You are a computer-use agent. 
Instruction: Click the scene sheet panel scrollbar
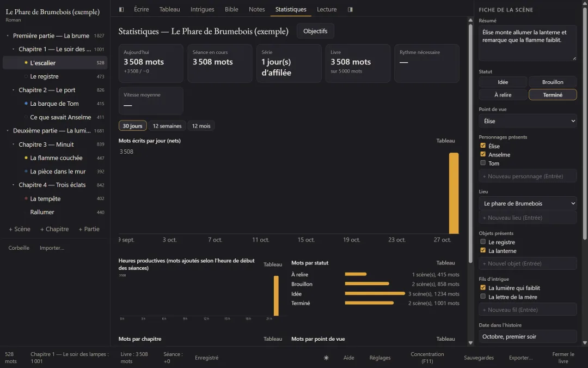click(x=585, y=124)
